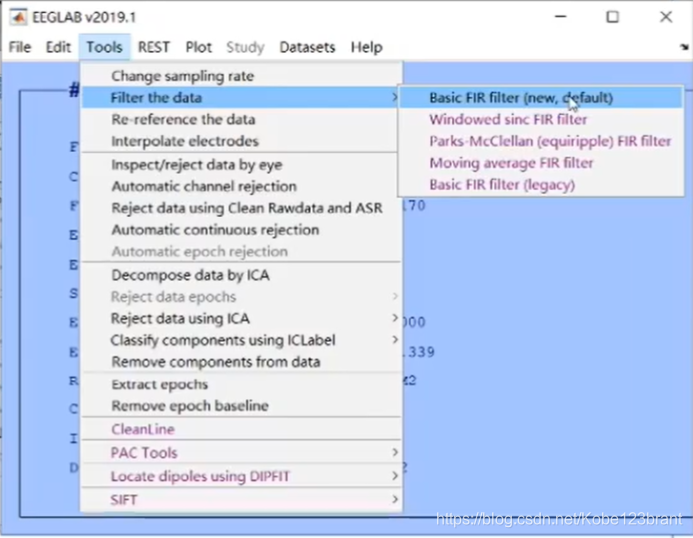Choose Re-reference the data
The width and height of the screenshot is (693, 538).
coord(241,119)
